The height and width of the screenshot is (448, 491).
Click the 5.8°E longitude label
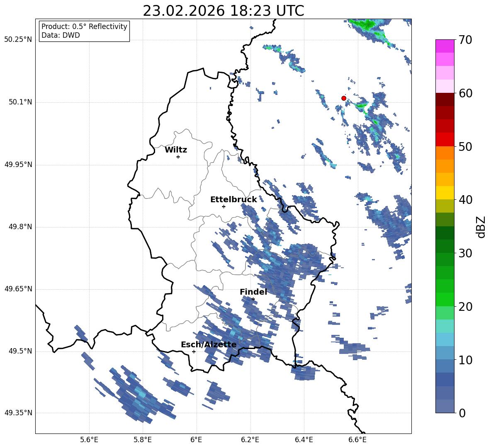[x=143, y=440]
